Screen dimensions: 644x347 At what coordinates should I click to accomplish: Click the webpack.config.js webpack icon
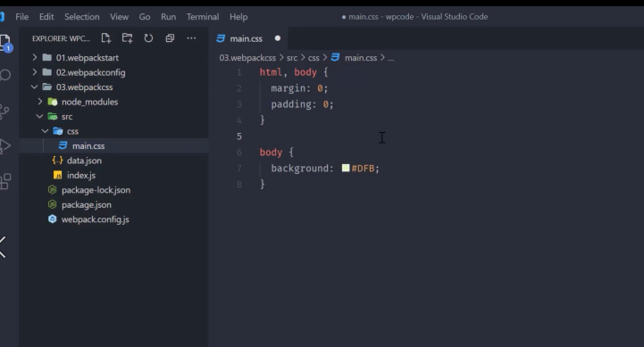52,219
